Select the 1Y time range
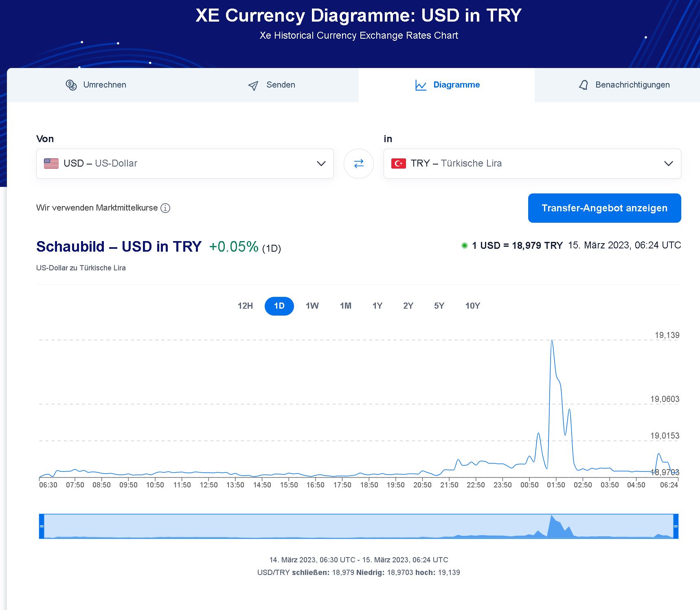 pyautogui.click(x=377, y=306)
